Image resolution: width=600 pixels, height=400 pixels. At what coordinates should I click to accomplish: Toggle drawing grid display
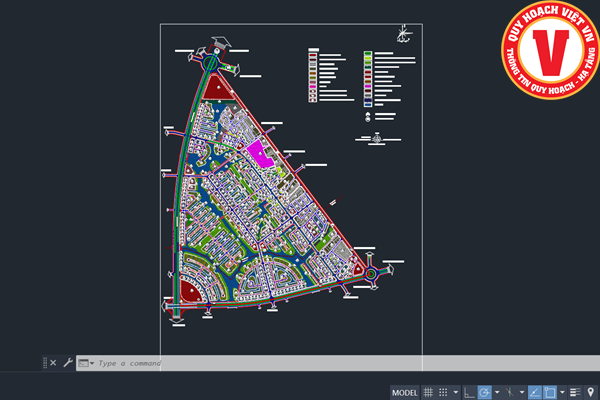point(428,392)
